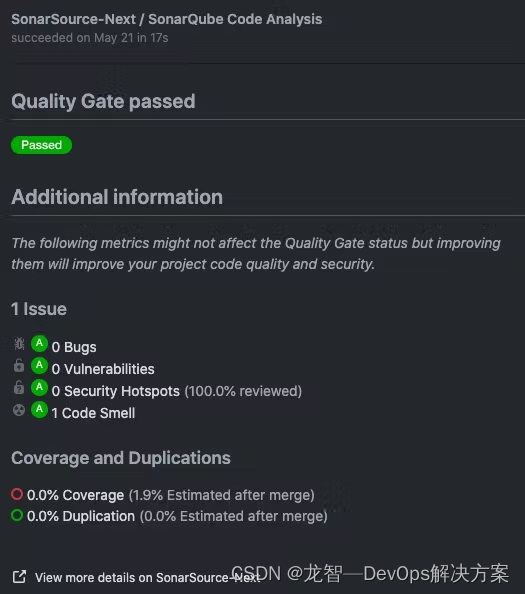Open the 0 Bugs metric link
This screenshot has width=525, height=594.
[x=74, y=347]
